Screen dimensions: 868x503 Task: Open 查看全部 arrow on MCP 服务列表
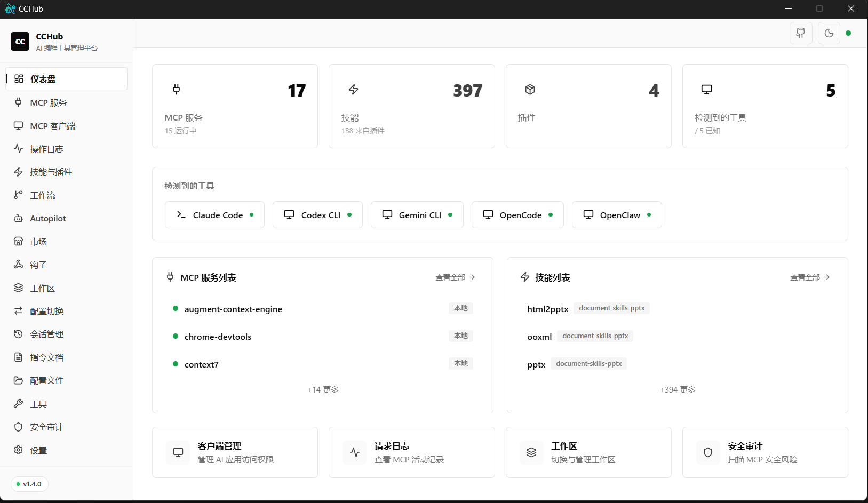tap(455, 277)
